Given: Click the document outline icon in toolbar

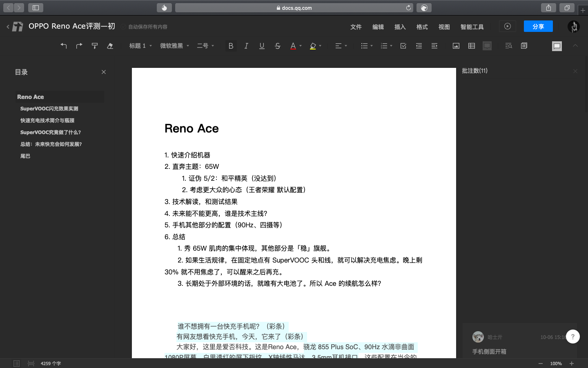Looking at the screenshot, I should (x=524, y=46).
